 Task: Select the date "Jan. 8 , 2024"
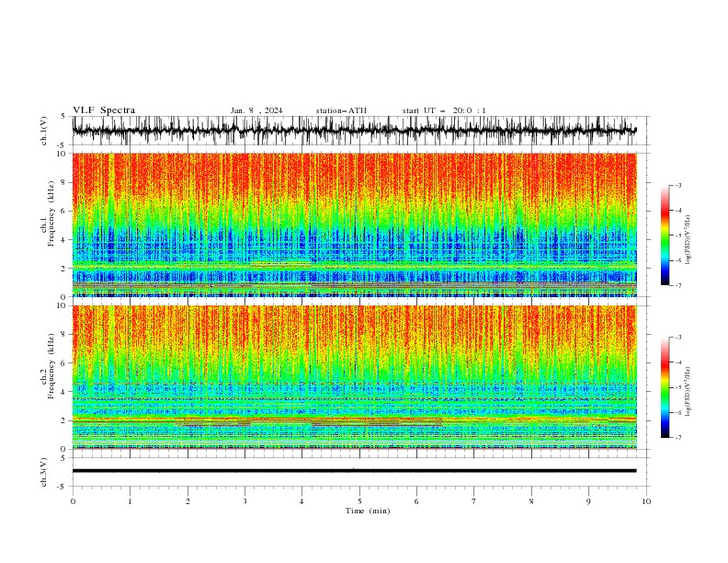256,110
